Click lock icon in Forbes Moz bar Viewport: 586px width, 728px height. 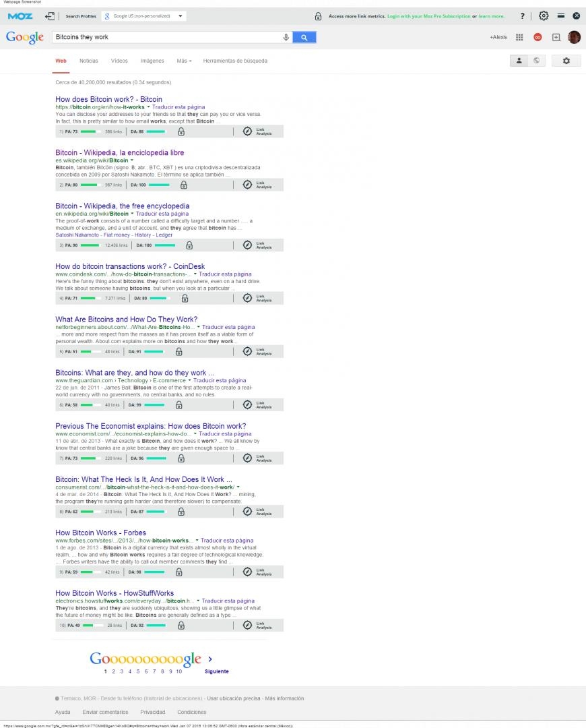pyautogui.click(x=178, y=572)
